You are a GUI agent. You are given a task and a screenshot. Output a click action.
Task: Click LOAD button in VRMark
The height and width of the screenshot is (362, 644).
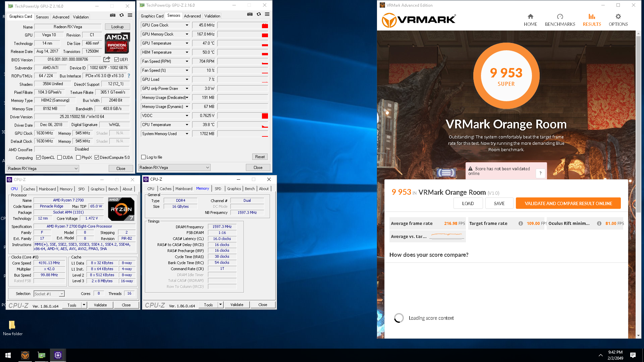[468, 203]
